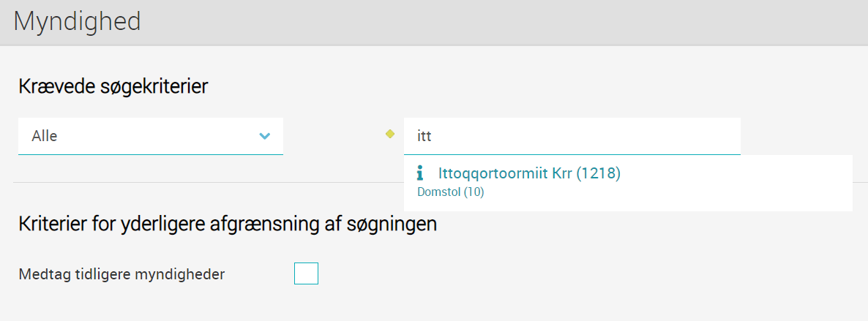This screenshot has width=868, height=321.
Task: Click the blue chevron arrow on Alle
Action: [x=265, y=135]
